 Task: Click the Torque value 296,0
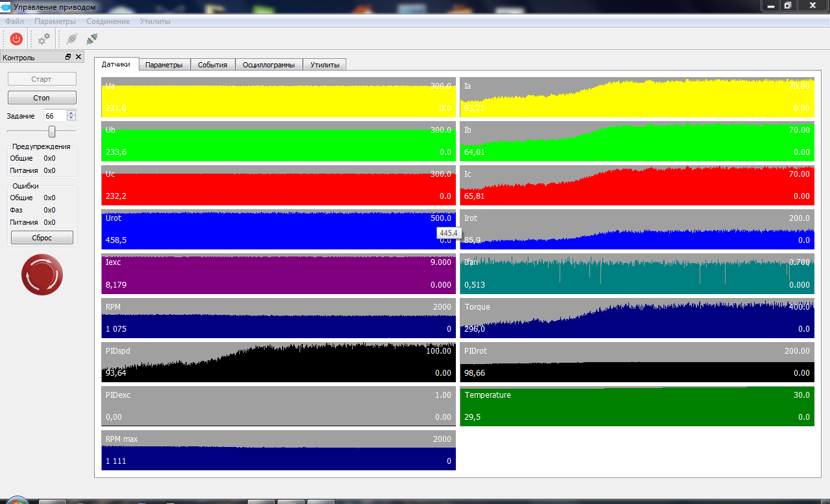coord(474,328)
